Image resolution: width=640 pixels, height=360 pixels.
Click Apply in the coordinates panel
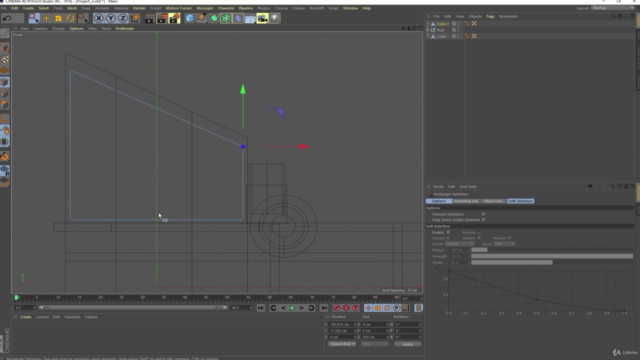407,344
